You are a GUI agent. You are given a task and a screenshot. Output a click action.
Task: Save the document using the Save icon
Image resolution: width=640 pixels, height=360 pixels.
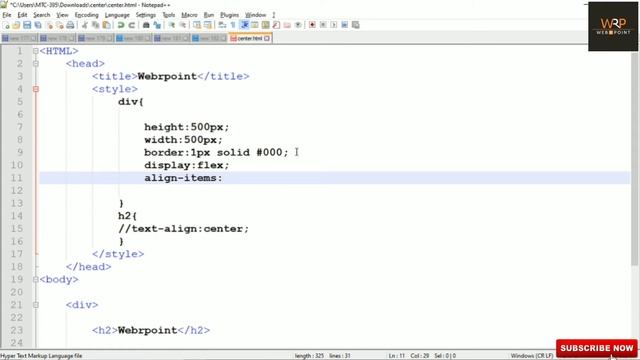[27, 25]
